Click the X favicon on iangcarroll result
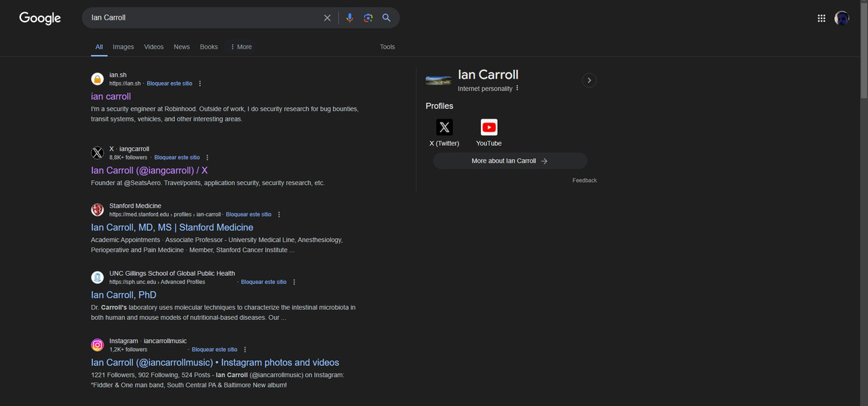 [98, 153]
